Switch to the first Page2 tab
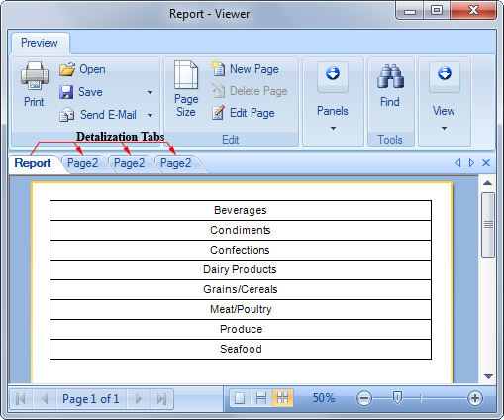504x420 pixels. tap(82, 163)
